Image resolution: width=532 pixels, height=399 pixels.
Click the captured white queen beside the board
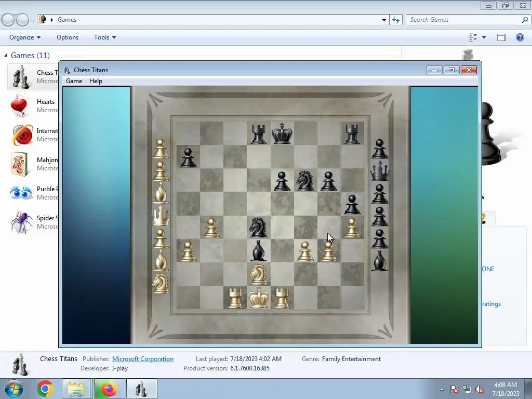click(161, 216)
